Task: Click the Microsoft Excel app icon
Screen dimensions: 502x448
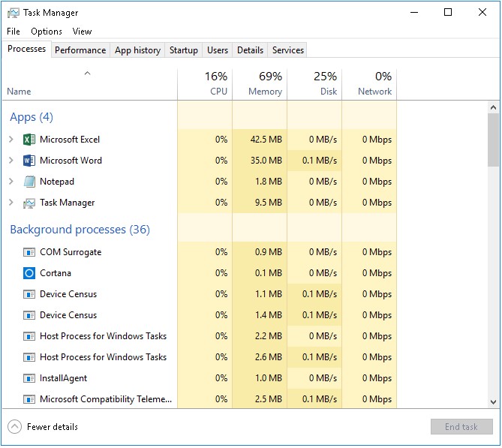Action: [x=29, y=140]
